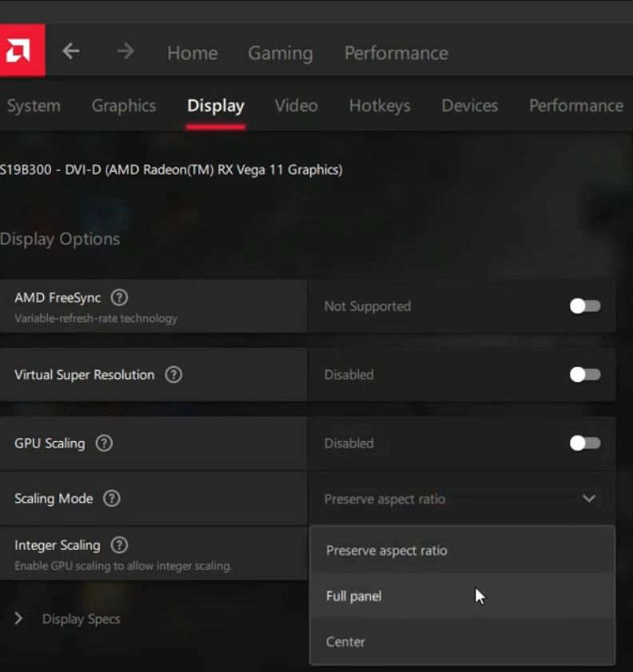This screenshot has height=672, width=633.
Task: Click the Variable-refresh-rate technology description
Action: [x=96, y=319]
